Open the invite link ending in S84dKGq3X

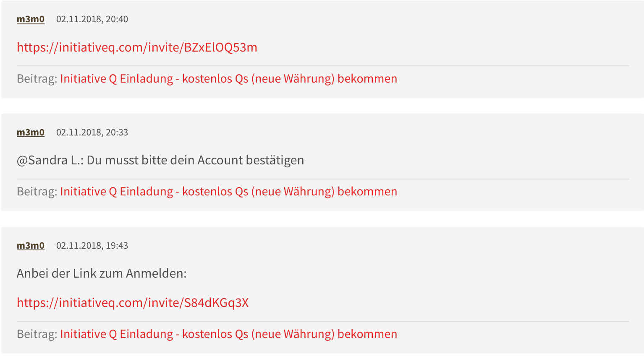(133, 303)
